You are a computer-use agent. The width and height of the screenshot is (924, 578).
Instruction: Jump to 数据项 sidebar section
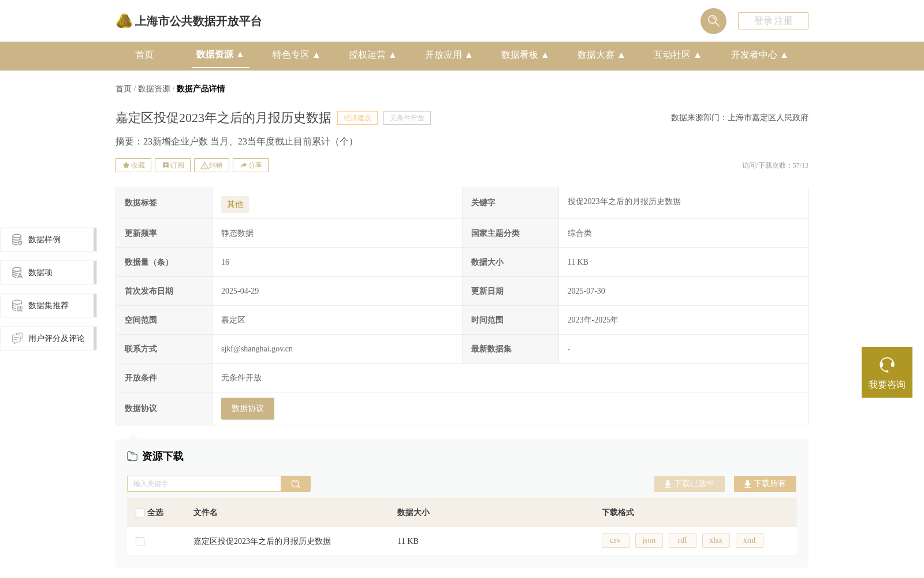(x=48, y=273)
